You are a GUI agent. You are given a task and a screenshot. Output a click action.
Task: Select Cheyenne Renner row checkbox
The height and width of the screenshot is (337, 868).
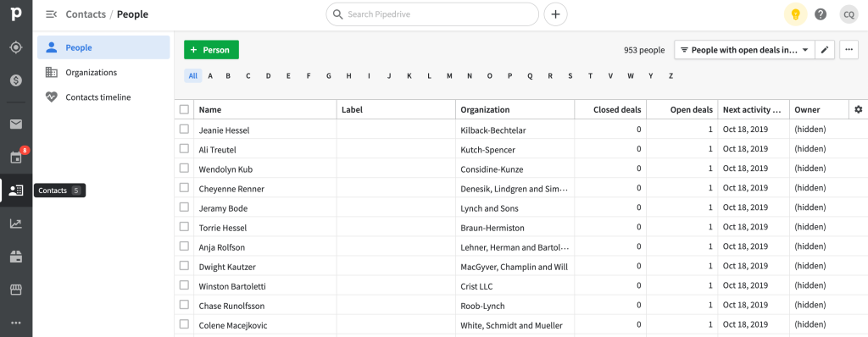[x=184, y=188]
